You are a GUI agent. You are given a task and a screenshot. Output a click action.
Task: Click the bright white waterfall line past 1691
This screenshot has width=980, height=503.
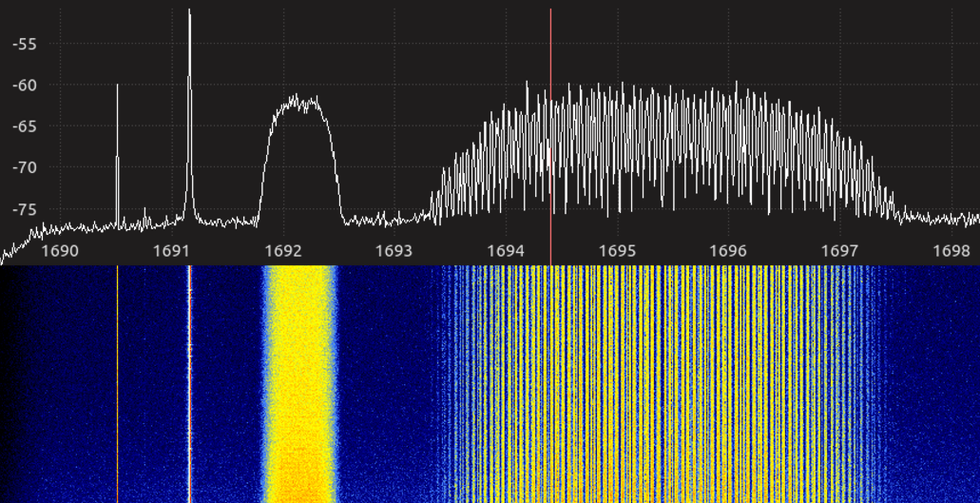coord(189,384)
